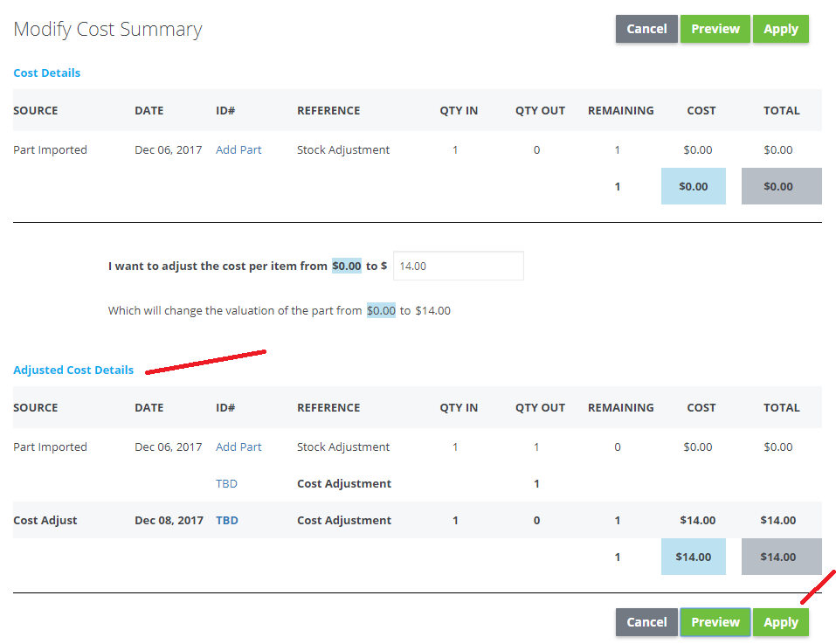Click gray $0.00 total summary cell
The width and height of the screenshot is (836, 644).
[x=782, y=186]
